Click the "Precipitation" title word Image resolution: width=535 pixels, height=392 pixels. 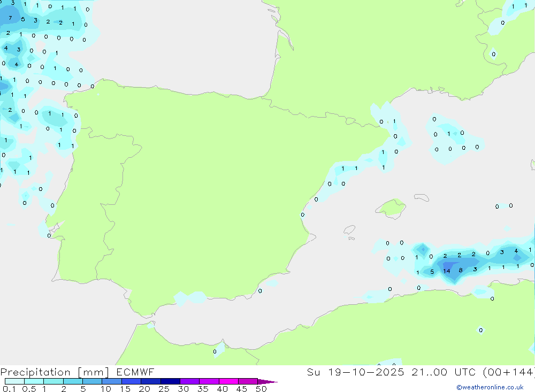tap(35, 372)
